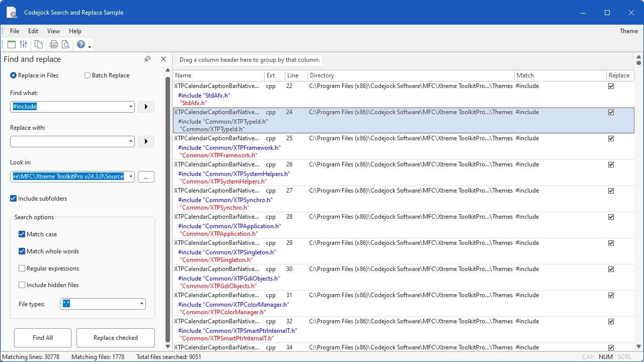This screenshot has height=362, width=644.
Task: Click the Name column header
Action: (x=219, y=75)
